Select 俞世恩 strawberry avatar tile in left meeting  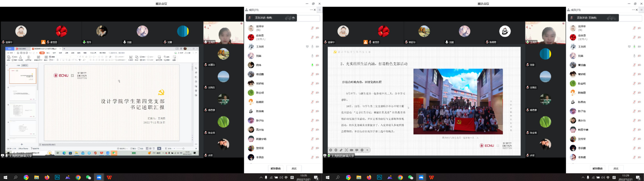tap(61, 33)
